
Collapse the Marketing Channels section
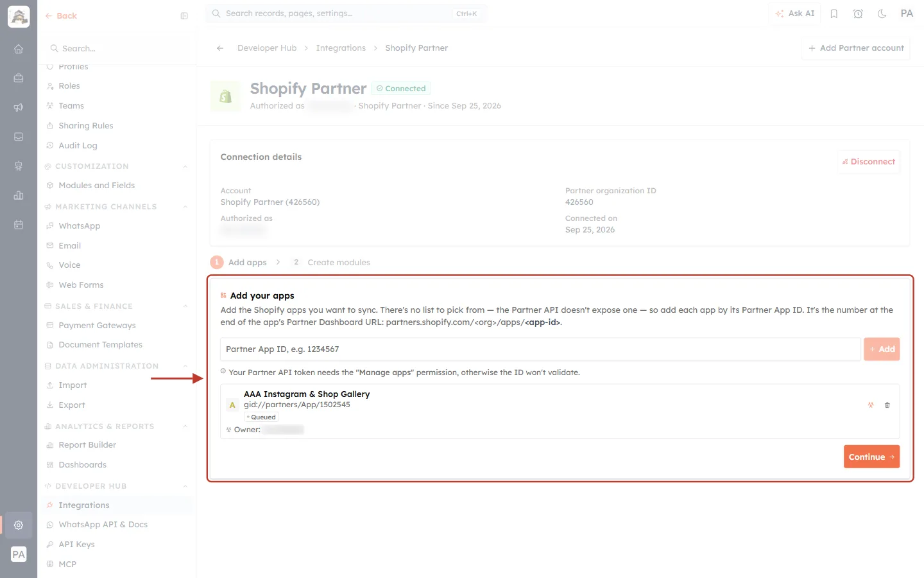(x=185, y=207)
